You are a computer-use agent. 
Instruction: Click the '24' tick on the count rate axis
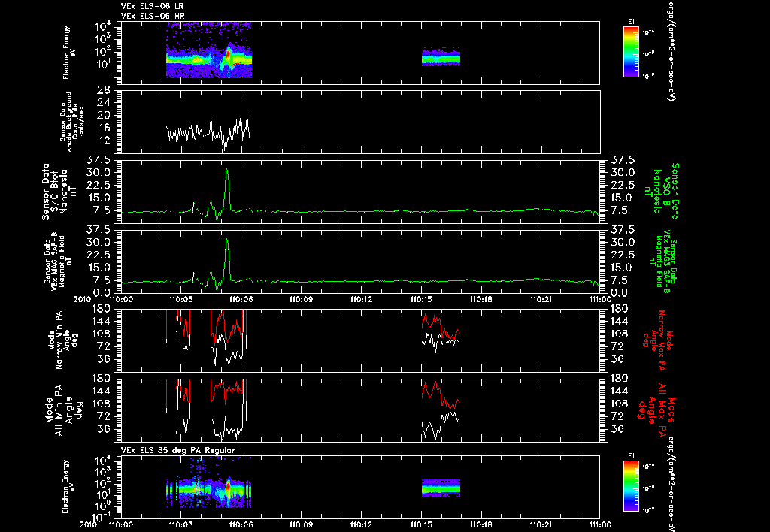(104, 103)
